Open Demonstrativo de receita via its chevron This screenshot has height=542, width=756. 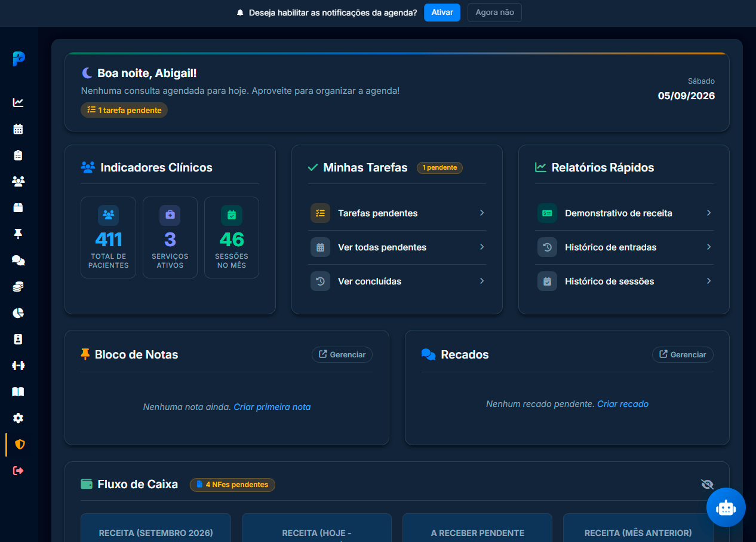(709, 213)
